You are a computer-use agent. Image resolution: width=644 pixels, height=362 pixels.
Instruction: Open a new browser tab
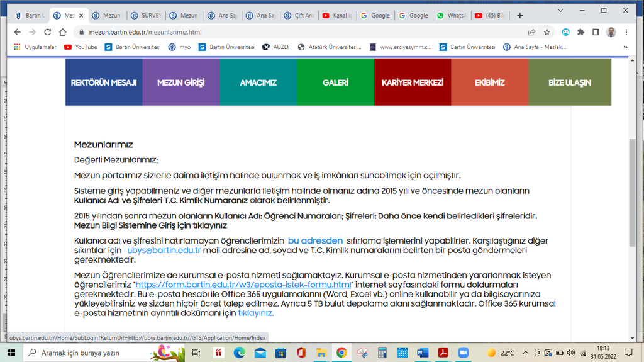(520, 16)
